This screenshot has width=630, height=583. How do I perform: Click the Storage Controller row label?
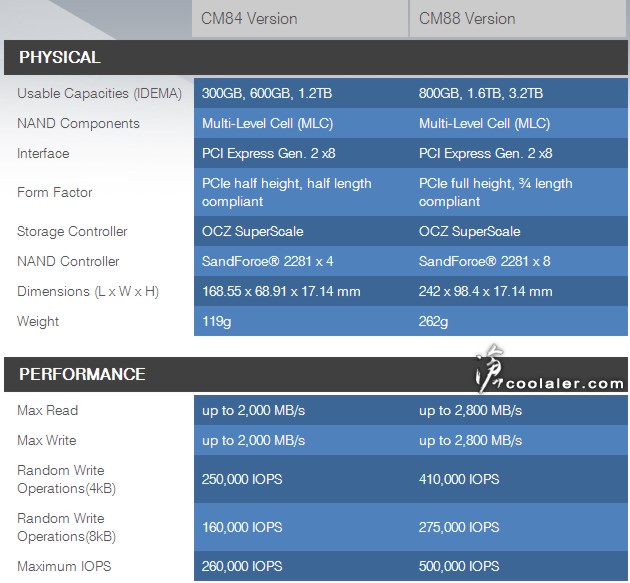[72, 231]
